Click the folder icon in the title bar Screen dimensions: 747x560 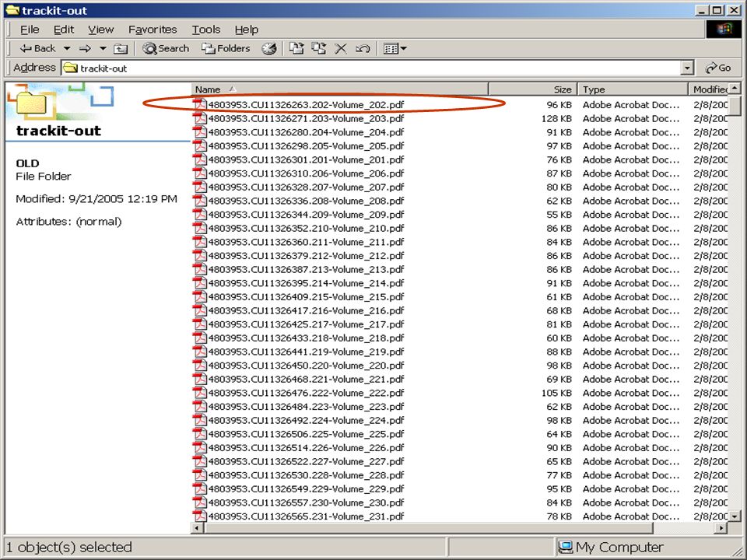pyautogui.click(x=12, y=10)
